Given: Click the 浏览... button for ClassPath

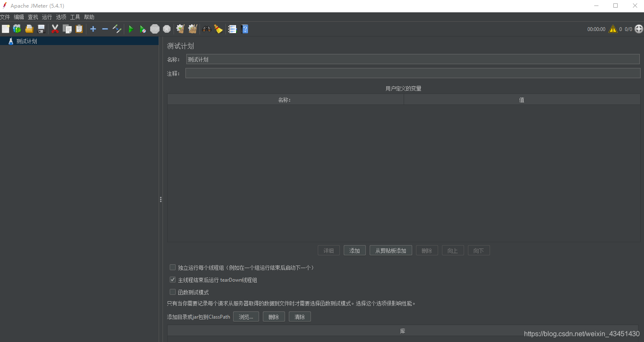Looking at the screenshot, I should (x=246, y=317).
